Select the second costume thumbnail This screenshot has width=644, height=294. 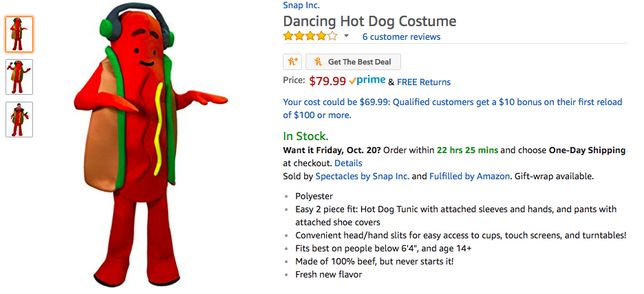tap(19, 77)
